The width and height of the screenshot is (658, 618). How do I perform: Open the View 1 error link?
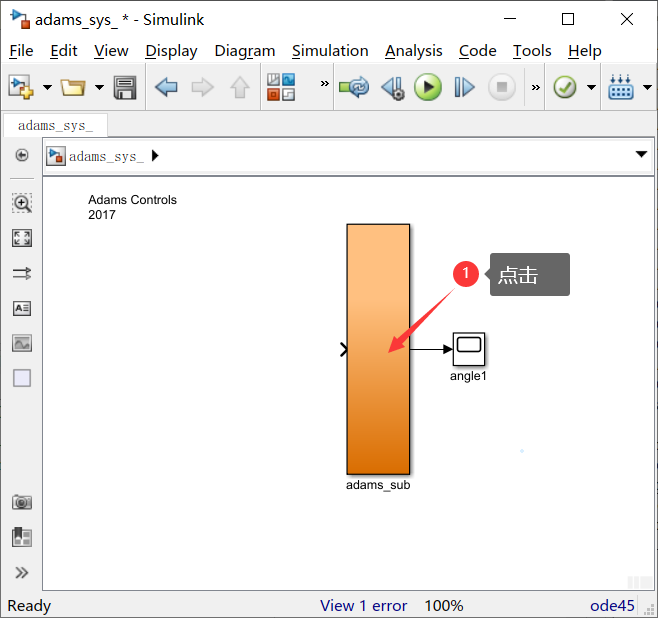point(363,606)
